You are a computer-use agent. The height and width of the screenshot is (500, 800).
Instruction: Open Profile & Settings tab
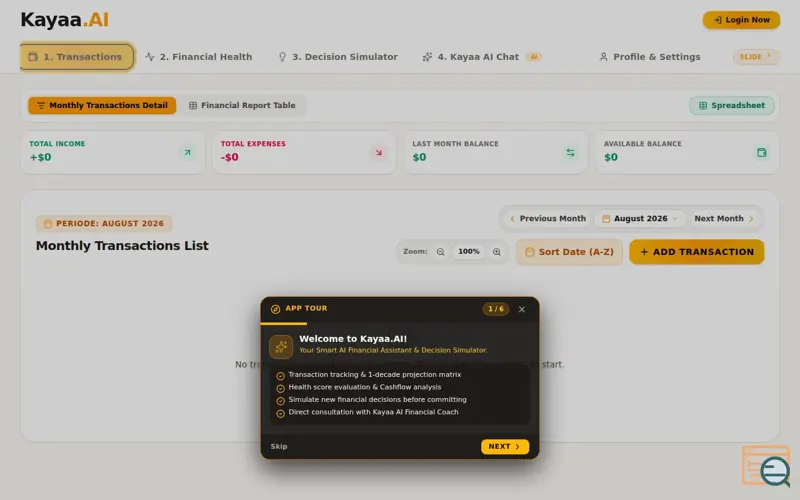click(x=649, y=57)
